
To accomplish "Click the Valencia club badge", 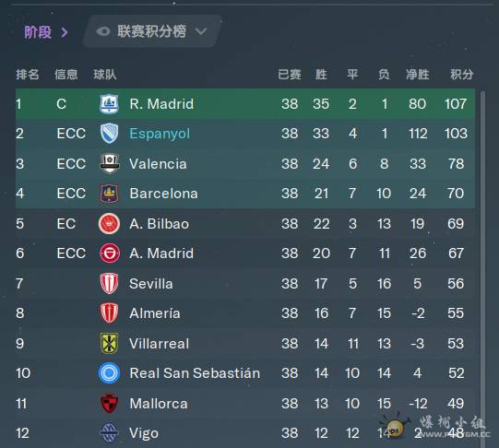I will click(x=110, y=163).
